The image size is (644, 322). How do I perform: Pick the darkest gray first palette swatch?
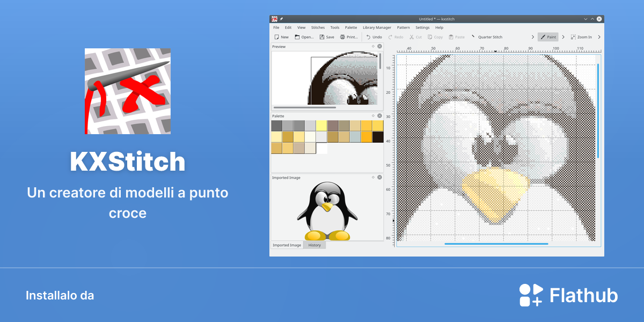click(x=276, y=126)
